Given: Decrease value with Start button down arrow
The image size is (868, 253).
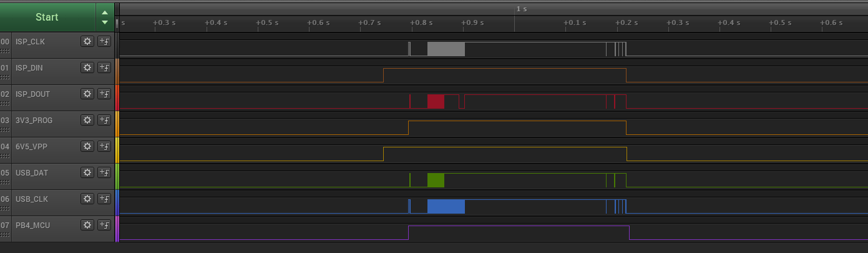Looking at the screenshot, I should [x=105, y=22].
